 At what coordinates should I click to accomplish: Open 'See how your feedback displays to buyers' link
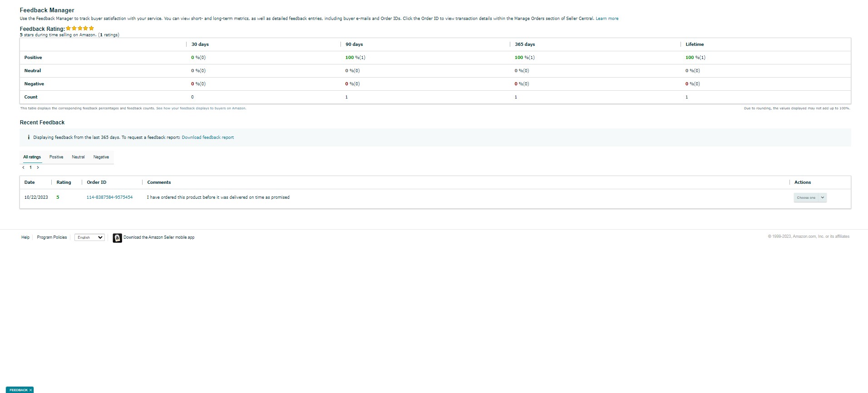201,108
